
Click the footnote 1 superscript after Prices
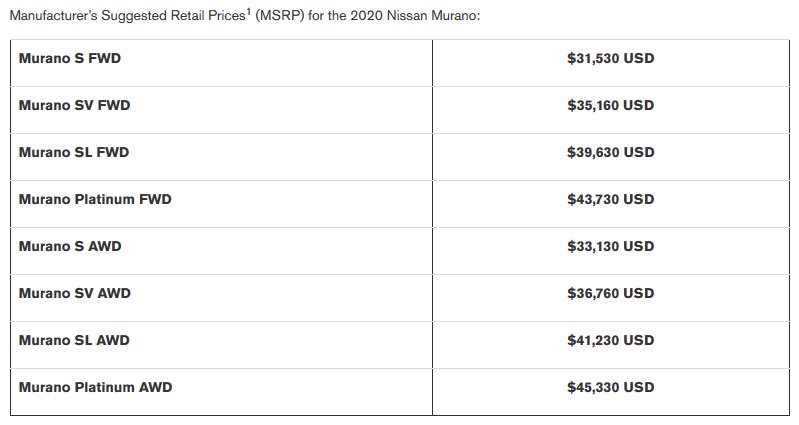coord(249,12)
